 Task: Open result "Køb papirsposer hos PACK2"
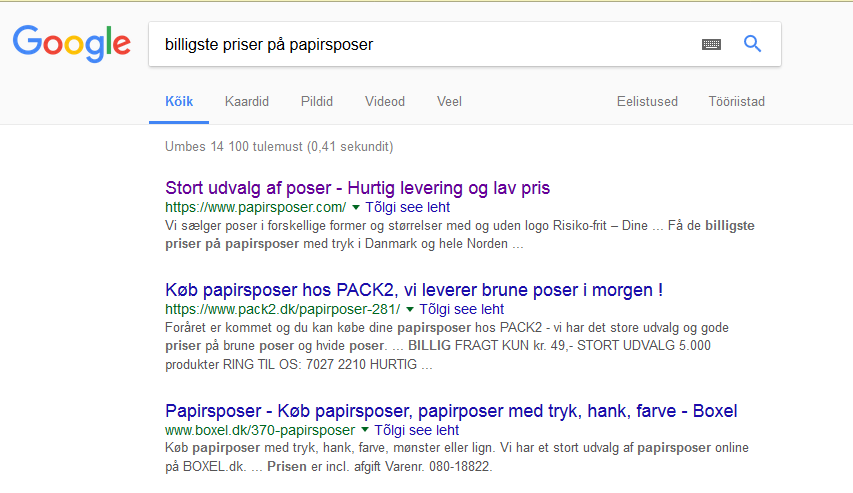pos(414,290)
